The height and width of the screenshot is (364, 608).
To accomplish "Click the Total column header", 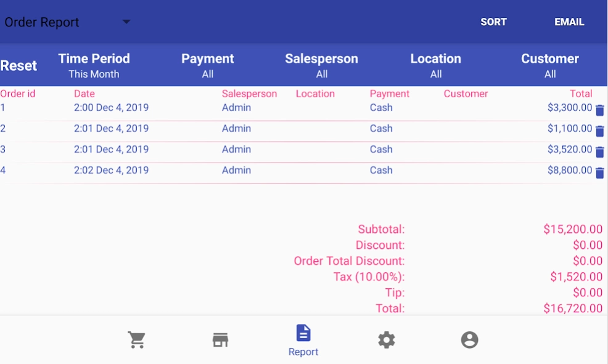I will [x=582, y=94].
